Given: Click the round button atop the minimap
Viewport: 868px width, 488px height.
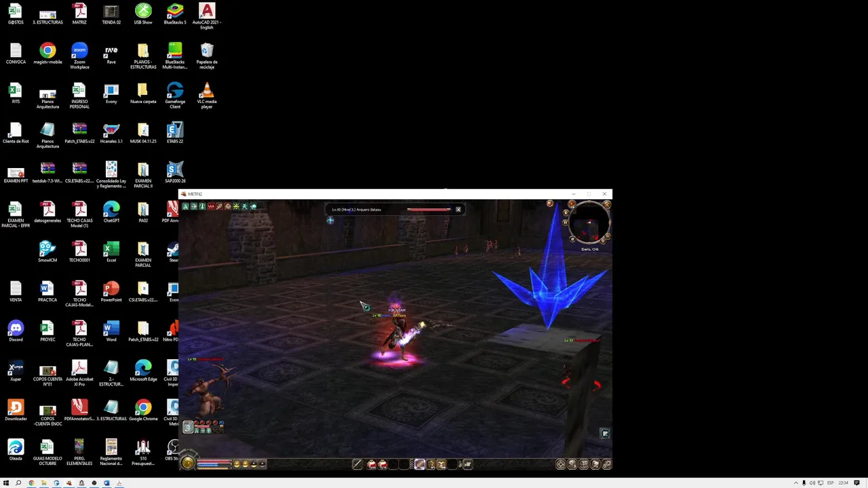Looking at the screenshot, I should [x=572, y=204].
